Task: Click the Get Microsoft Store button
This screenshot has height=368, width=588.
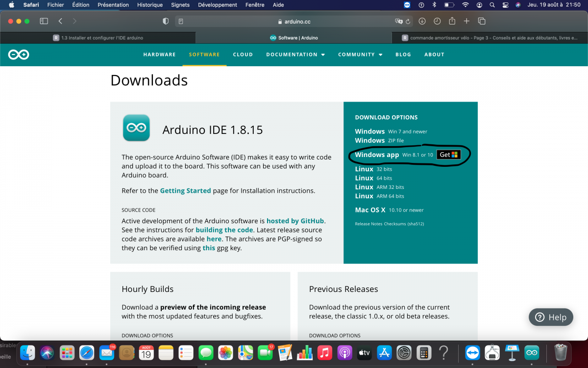Action: click(449, 155)
